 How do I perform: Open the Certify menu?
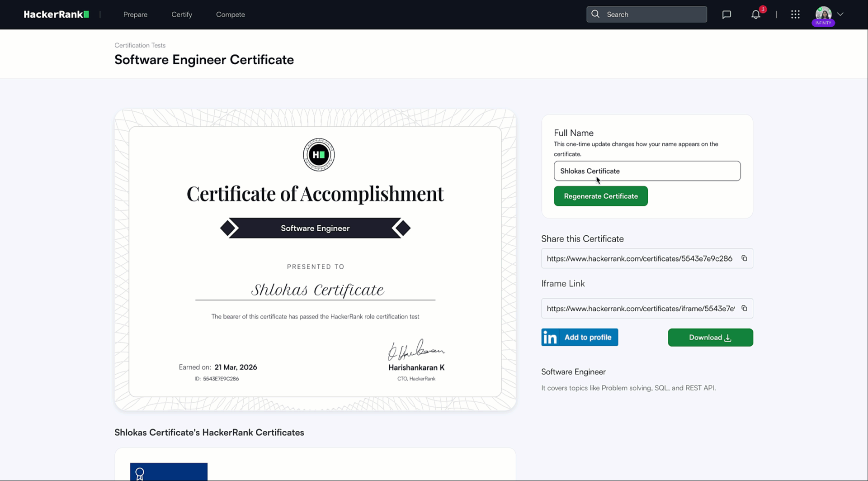[x=182, y=14]
